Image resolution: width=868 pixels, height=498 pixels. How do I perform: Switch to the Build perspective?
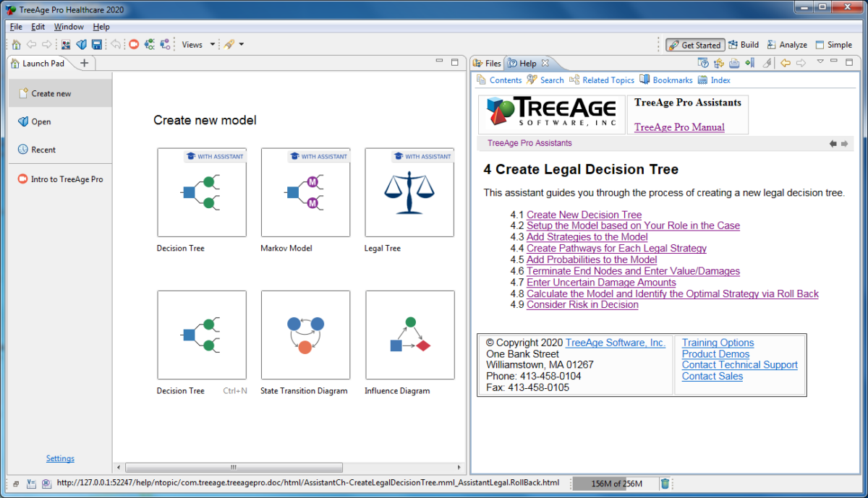[744, 45]
